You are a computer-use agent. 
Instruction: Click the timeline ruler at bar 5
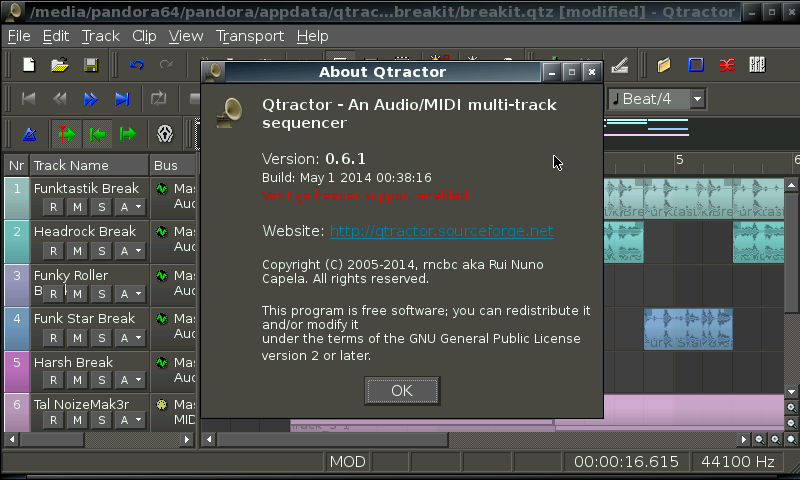[x=679, y=160]
